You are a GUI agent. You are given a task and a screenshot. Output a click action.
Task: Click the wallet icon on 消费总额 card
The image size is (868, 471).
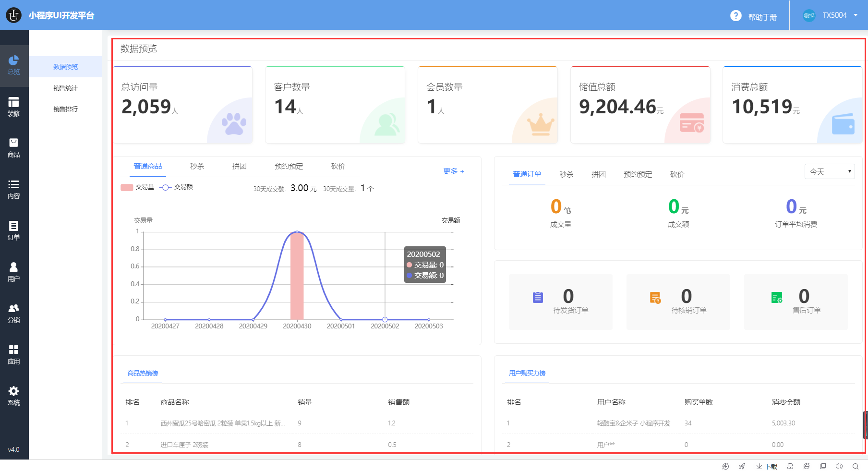843,123
